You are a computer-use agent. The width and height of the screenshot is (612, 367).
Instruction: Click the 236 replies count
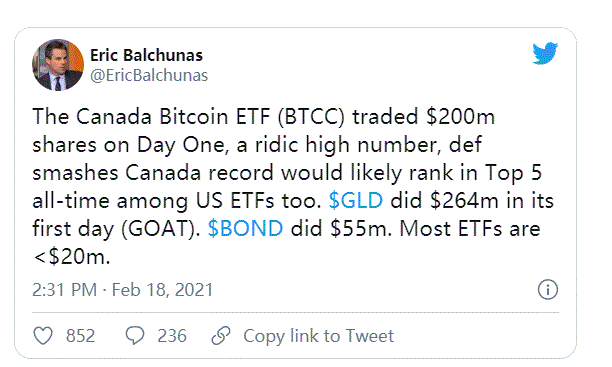coord(172,336)
